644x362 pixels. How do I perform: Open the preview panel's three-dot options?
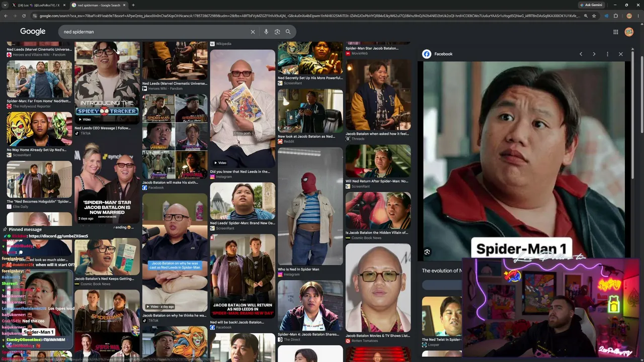pyautogui.click(x=607, y=54)
